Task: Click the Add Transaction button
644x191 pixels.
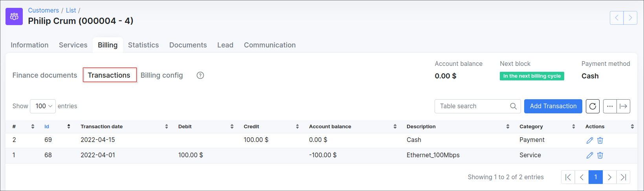Action: coord(553,106)
